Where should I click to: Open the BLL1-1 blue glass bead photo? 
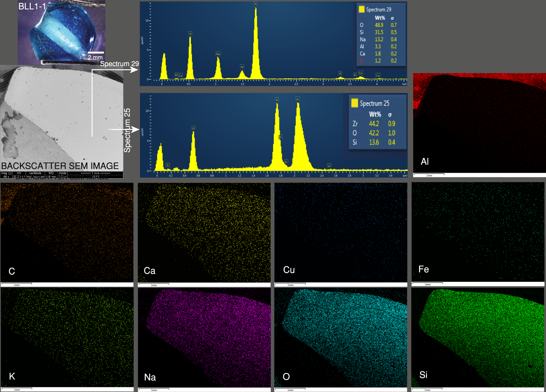(x=61, y=32)
